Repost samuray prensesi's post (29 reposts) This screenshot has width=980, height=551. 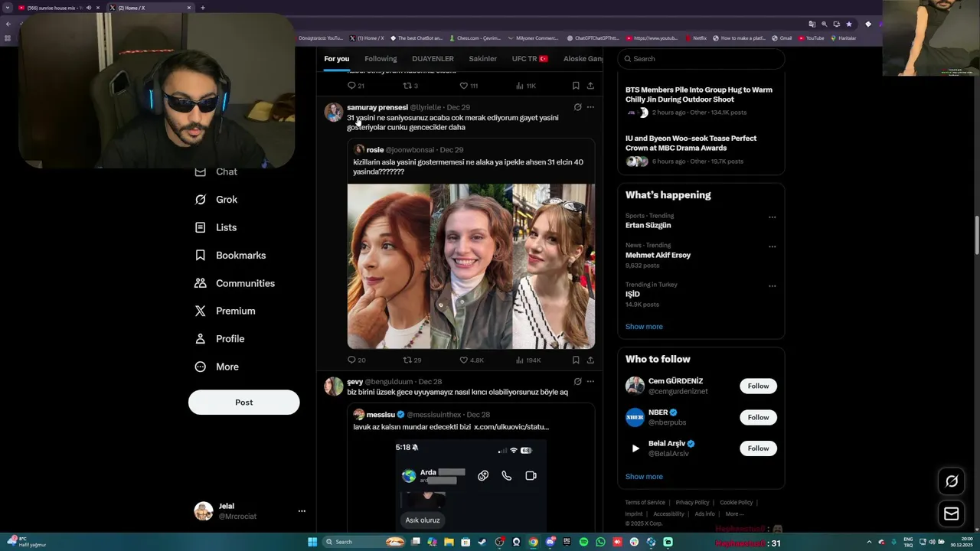(x=413, y=360)
